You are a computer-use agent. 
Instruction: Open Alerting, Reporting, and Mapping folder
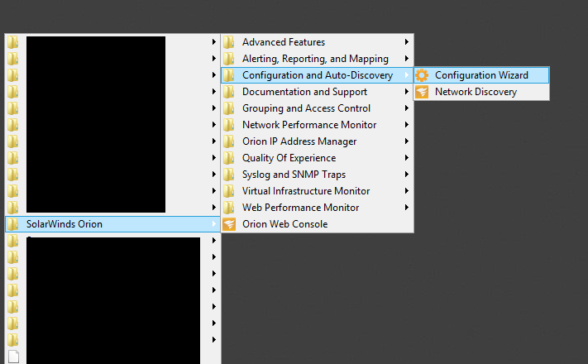point(318,59)
